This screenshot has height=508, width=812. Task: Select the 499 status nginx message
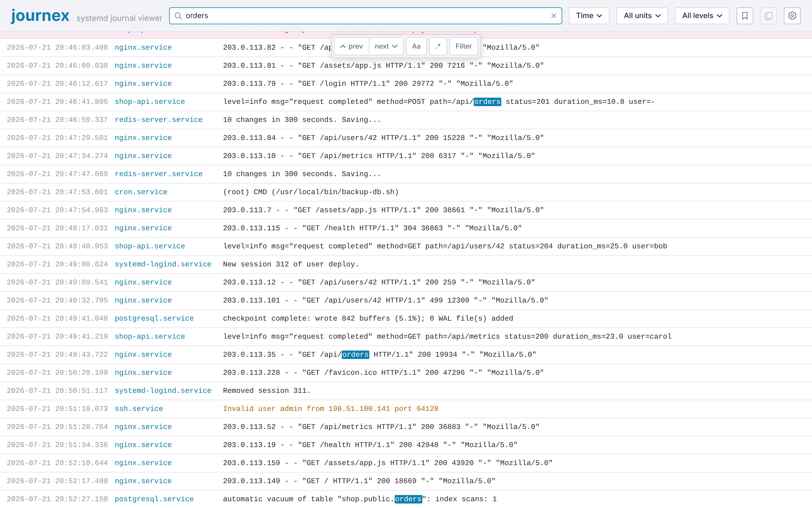click(385, 301)
